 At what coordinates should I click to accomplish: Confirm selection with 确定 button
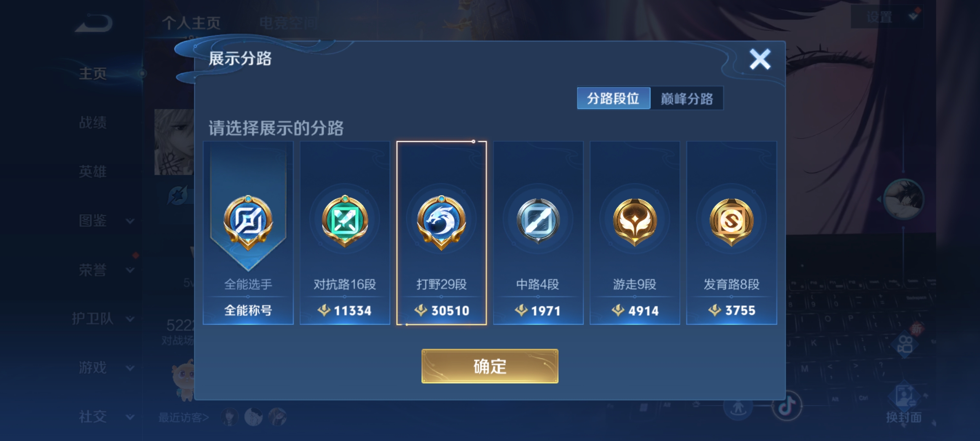click(x=490, y=366)
